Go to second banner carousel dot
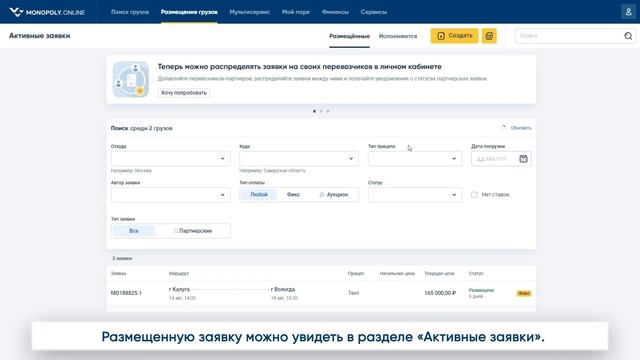 [321, 111]
